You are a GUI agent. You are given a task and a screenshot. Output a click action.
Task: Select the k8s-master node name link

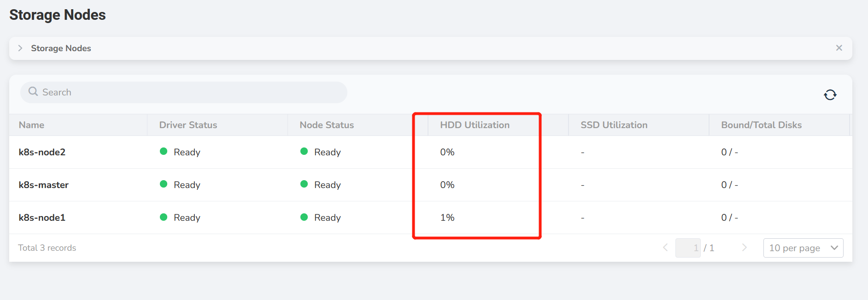pyautogui.click(x=43, y=184)
